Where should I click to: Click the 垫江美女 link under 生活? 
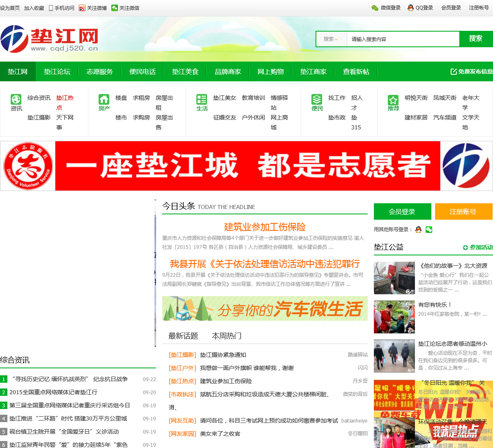coord(225,98)
